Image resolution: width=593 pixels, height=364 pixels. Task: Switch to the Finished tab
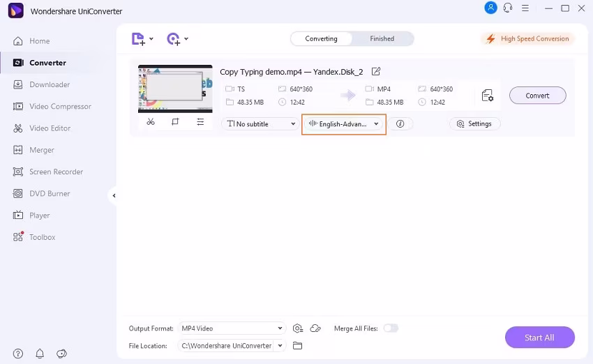click(382, 38)
